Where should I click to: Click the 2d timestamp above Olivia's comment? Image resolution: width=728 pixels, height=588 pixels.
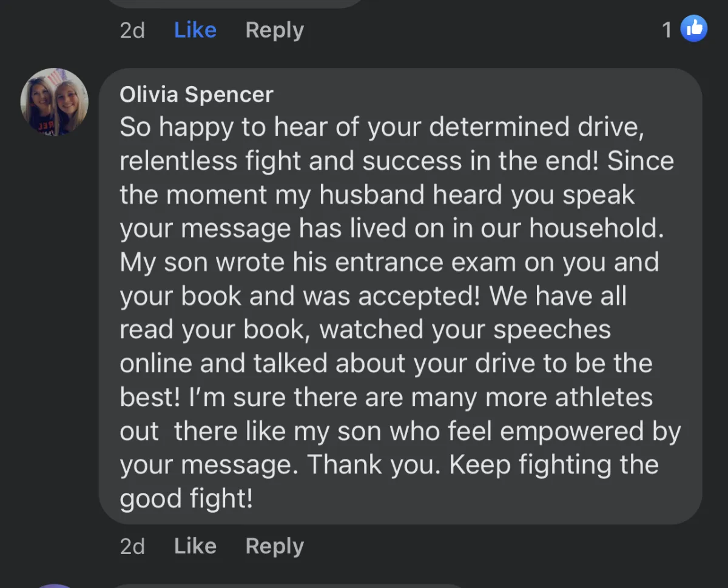click(132, 30)
